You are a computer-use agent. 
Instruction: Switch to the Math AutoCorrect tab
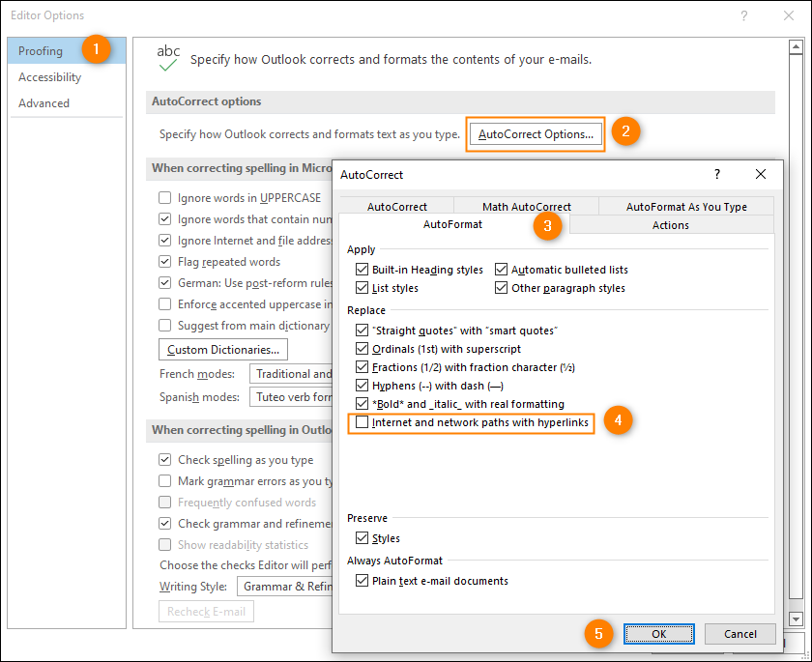click(526, 207)
